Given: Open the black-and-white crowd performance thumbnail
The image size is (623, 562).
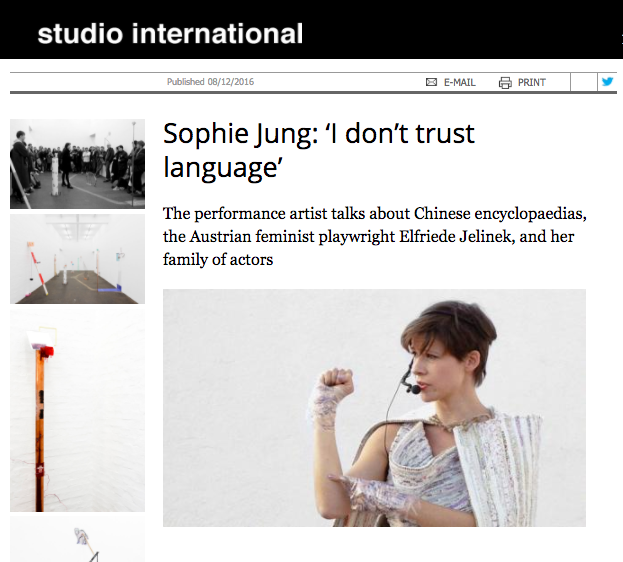Looking at the screenshot, I should click(77, 164).
